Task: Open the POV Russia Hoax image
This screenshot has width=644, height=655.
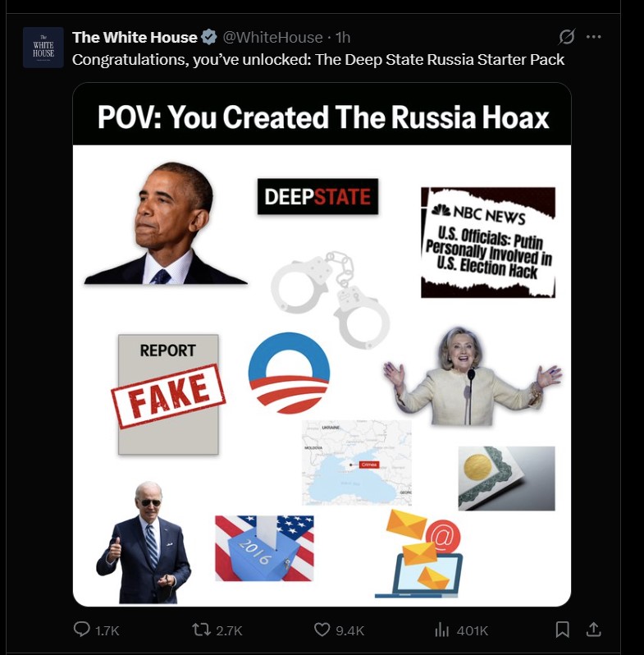Action: pyautogui.click(x=322, y=344)
